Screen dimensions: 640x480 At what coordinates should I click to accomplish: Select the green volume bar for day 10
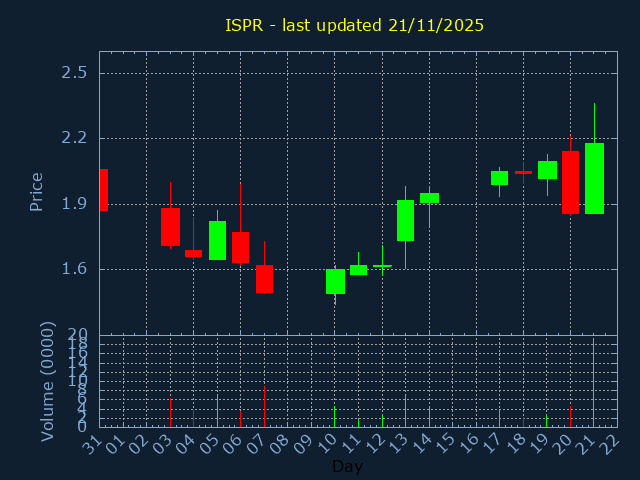[335, 416]
